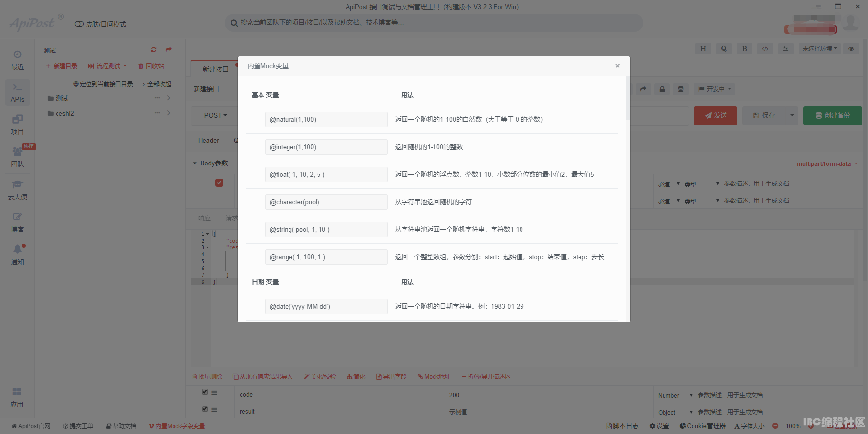Viewport: 868px width, 434px height.
Task: Expand the 测试 folder chevron
Action: [x=169, y=98]
